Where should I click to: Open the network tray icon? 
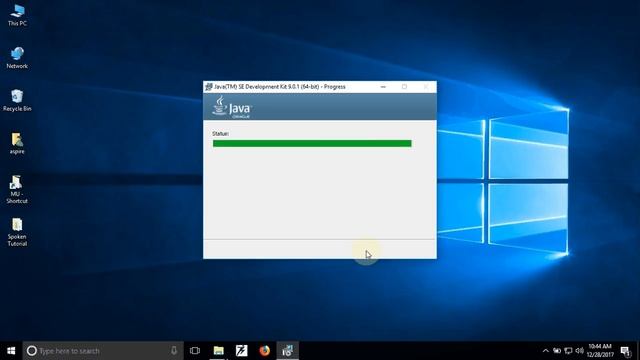(x=568, y=351)
